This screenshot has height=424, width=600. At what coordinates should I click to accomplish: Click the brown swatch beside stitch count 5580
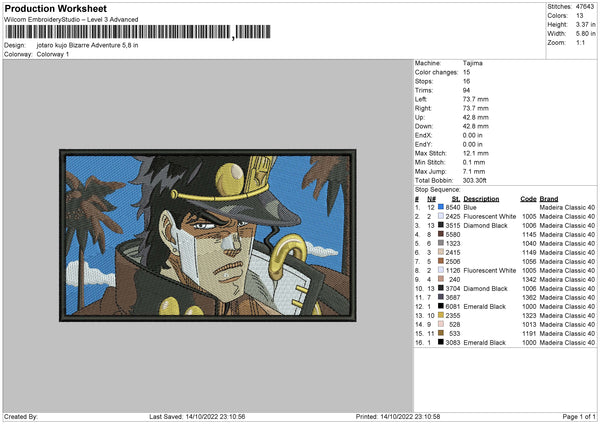point(441,234)
